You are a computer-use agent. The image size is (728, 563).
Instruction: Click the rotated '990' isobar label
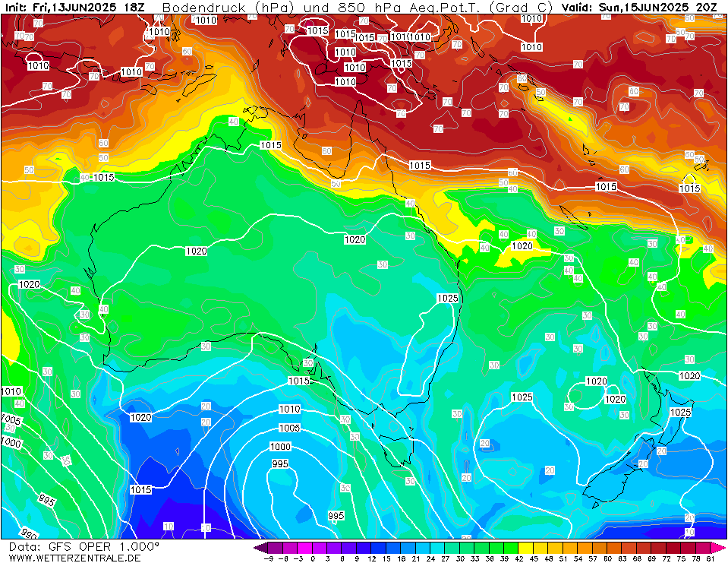tap(29, 533)
